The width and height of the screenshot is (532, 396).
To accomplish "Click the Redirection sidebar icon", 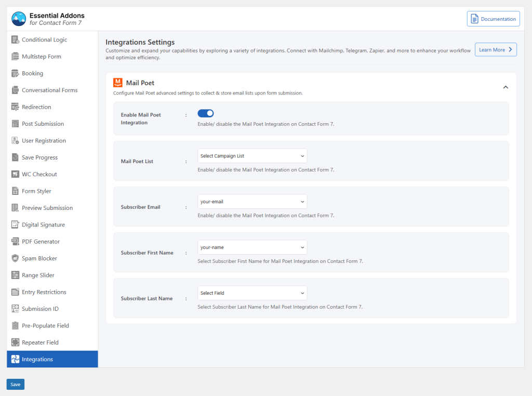I will click(15, 107).
